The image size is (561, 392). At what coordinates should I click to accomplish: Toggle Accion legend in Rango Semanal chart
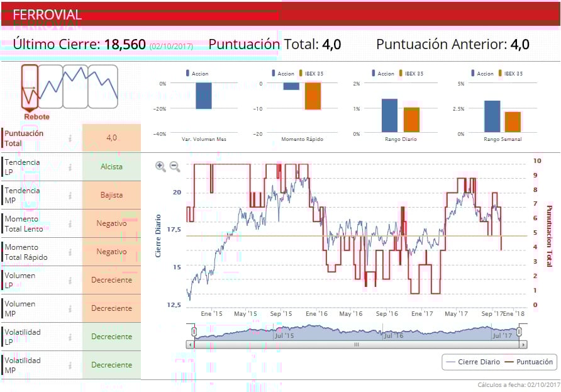[482, 74]
